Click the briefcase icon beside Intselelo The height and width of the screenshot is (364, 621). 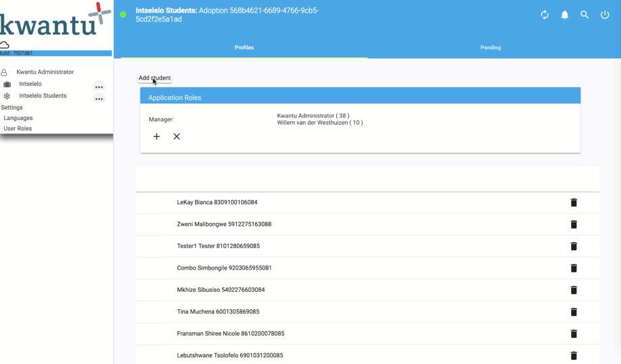7,84
